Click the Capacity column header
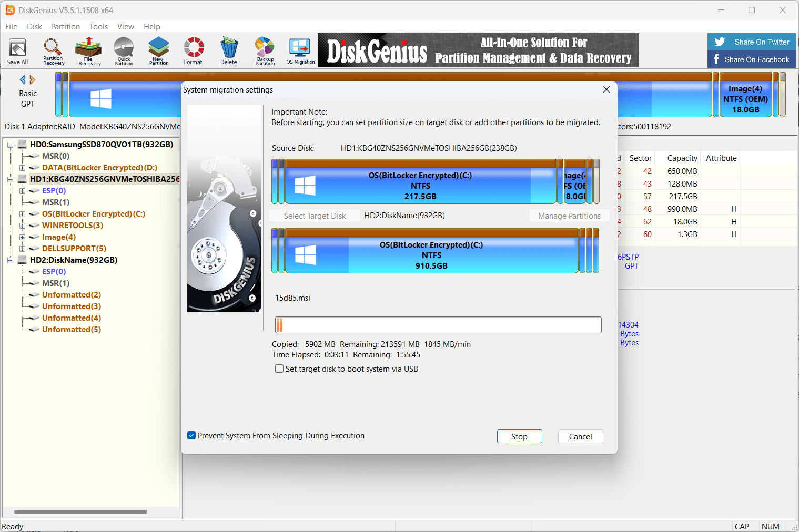Viewport: 799px width, 532px height. (682, 158)
